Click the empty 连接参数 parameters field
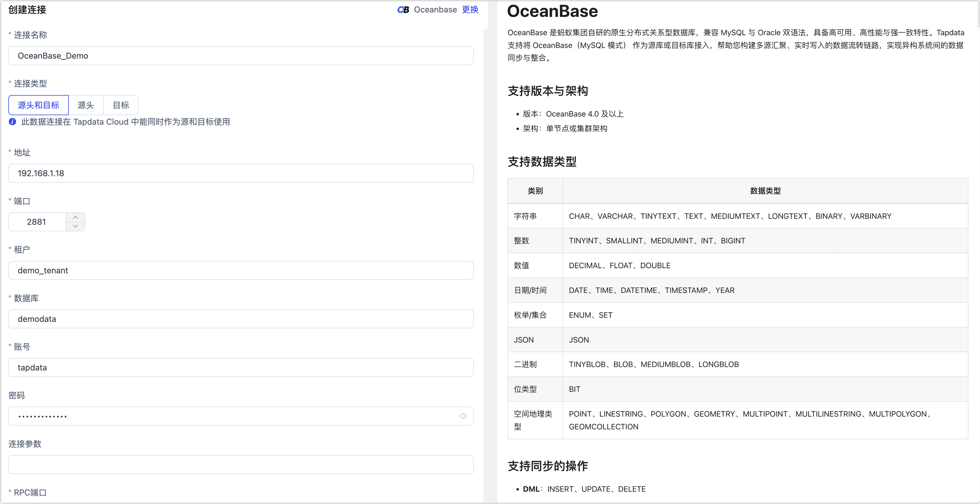980x504 pixels. tap(241, 464)
